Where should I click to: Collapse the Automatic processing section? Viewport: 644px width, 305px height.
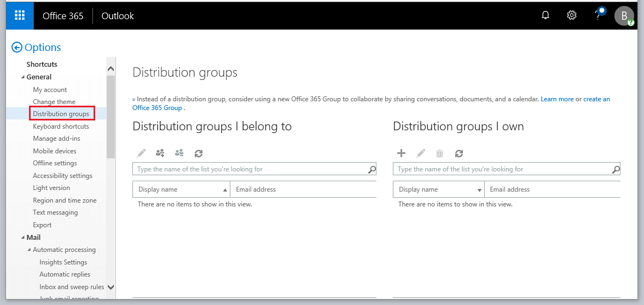coord(30,250)
